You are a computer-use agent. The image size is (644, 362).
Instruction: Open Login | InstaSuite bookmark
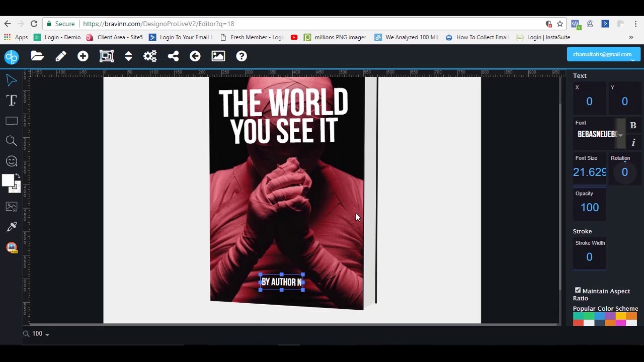pos(543,37)
